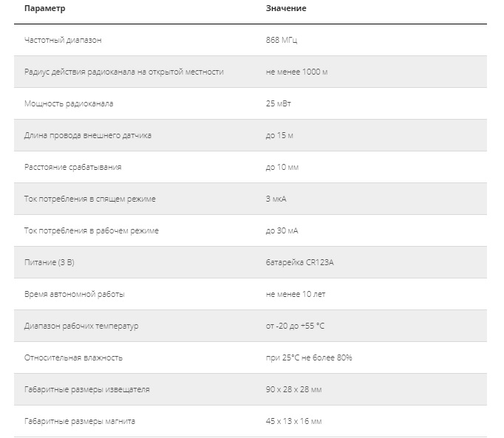The image size is (504, 438).
Task: Click the Параметр column header
Action: [x=44, y=8]
